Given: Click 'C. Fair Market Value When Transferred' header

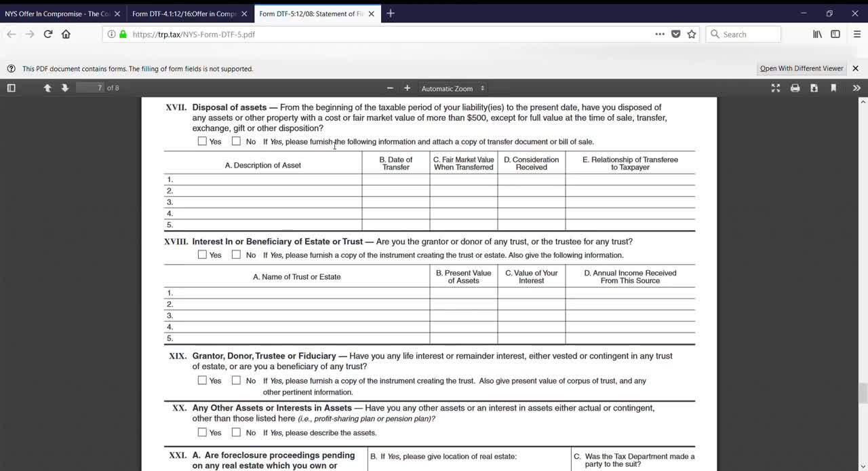Looking at the screenshot, I should [464, 164].
